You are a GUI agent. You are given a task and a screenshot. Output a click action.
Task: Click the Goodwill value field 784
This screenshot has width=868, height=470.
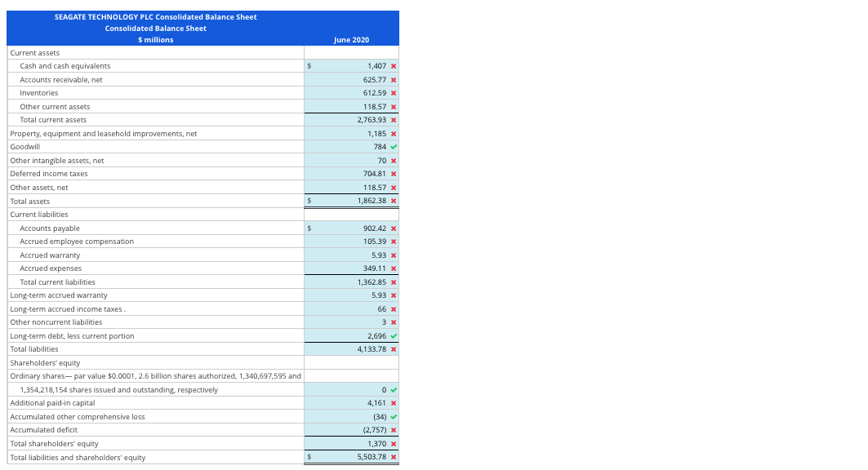coord(351,147)
